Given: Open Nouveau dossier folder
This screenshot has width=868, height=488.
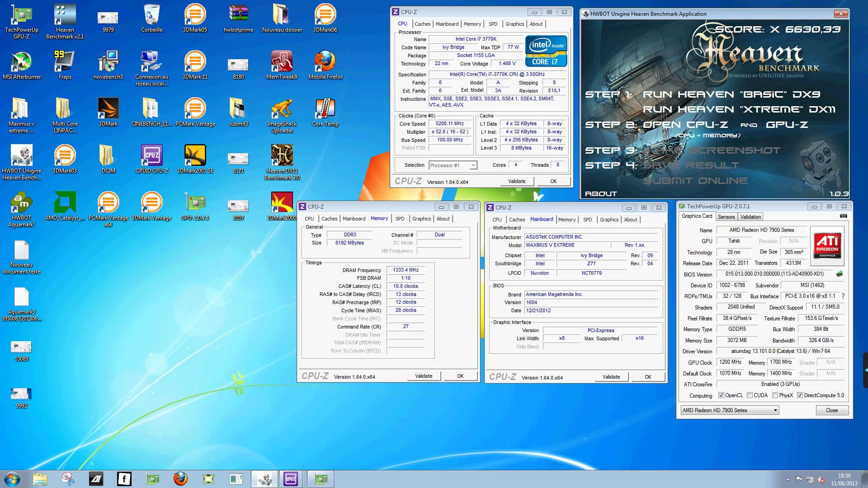Looking at the screenshot, I should (x=282, y=18).
